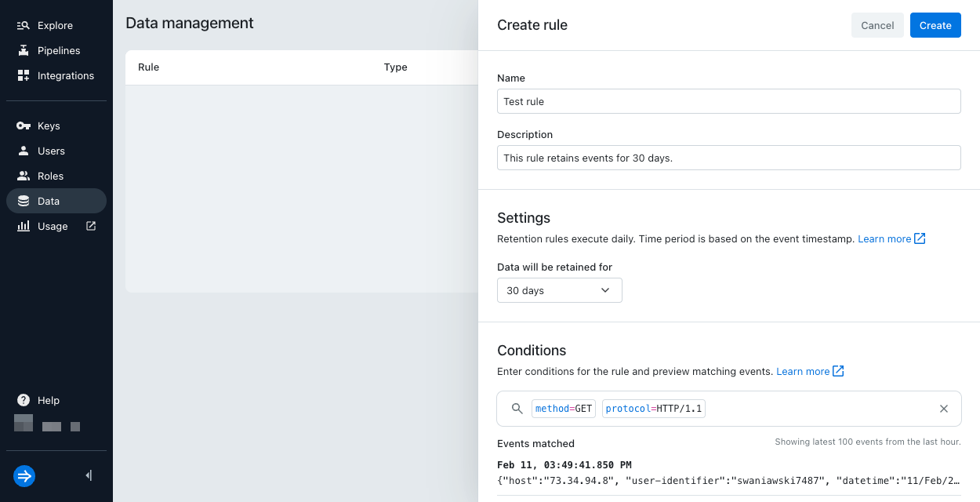The image size is (980, 502).
Task: Open the retention period dropdown showing 30 days
Action: pyautogui.click(x=559, y=290)
